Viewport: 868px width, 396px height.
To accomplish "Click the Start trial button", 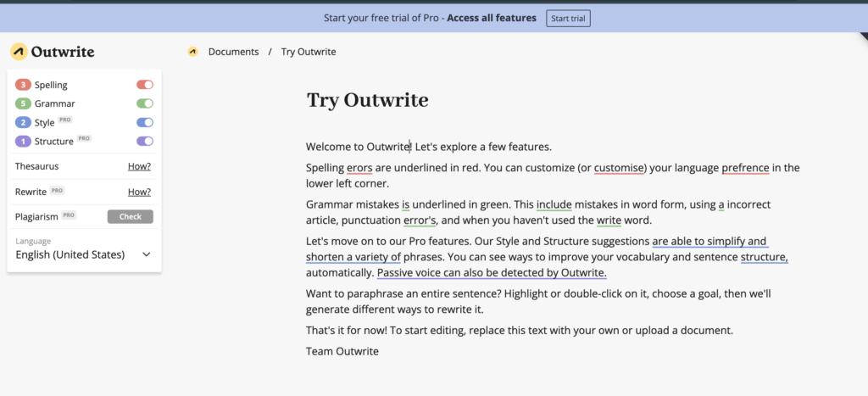I will [x=569, y=19].
